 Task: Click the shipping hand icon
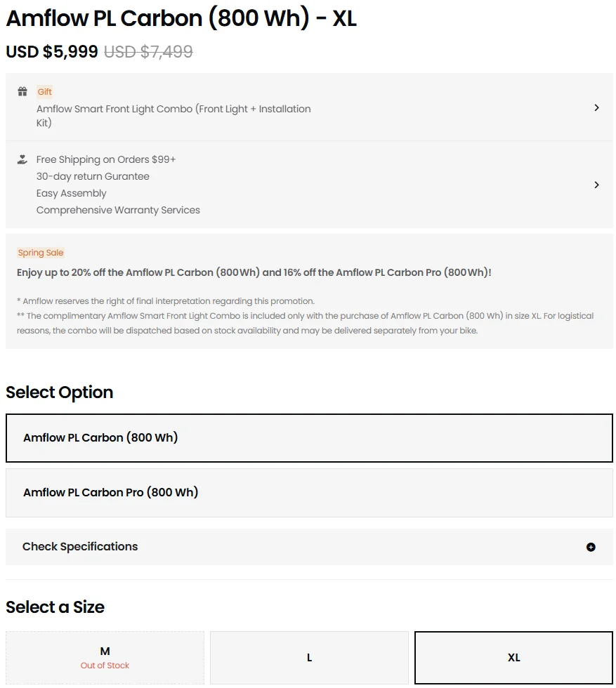[22, 159]
